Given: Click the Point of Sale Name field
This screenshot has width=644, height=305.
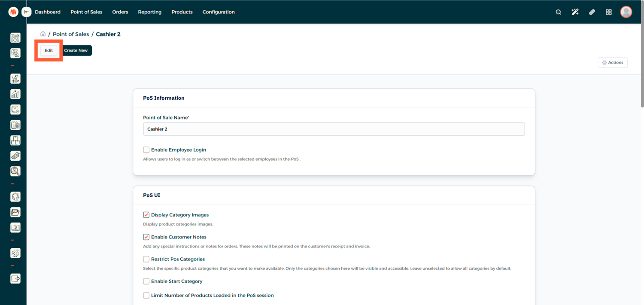Looking at the screenshot, I should pos(334,129).
